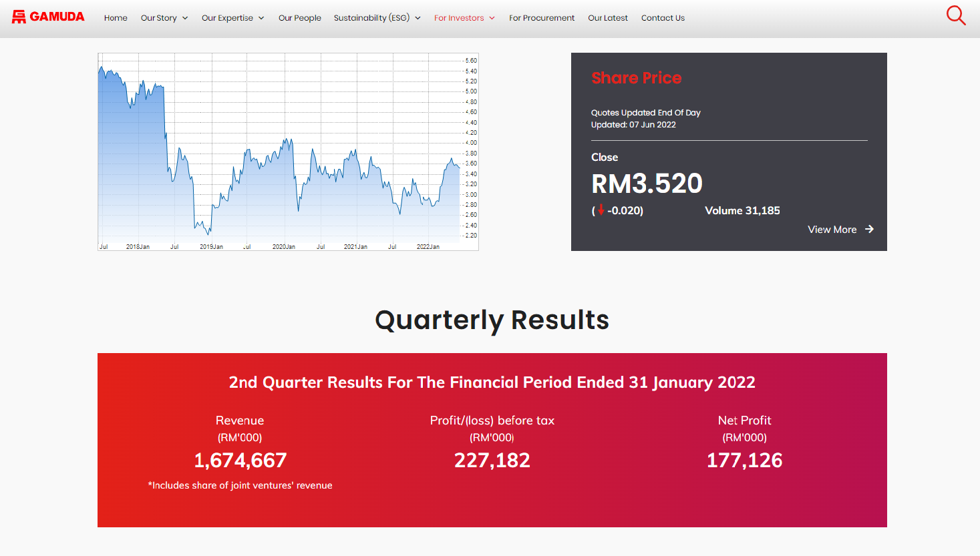Navigate to For Procurement
Screen dimensions: 980x556
(x=542, y=18)
